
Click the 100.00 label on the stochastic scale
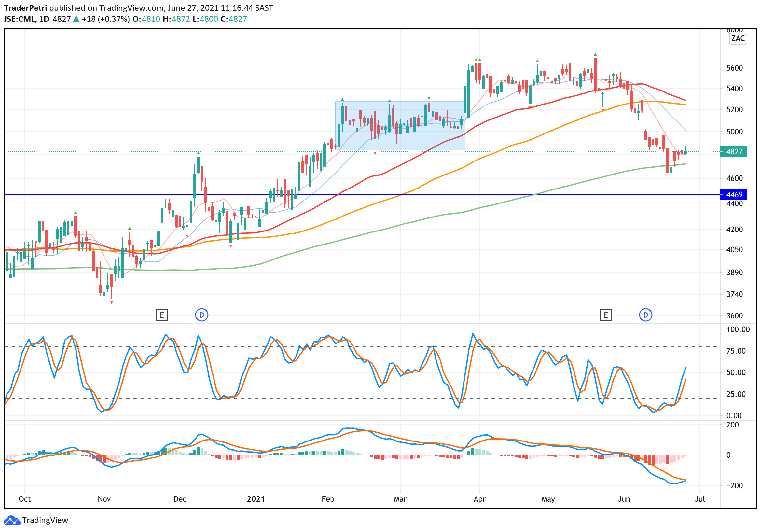pos(738,329)
